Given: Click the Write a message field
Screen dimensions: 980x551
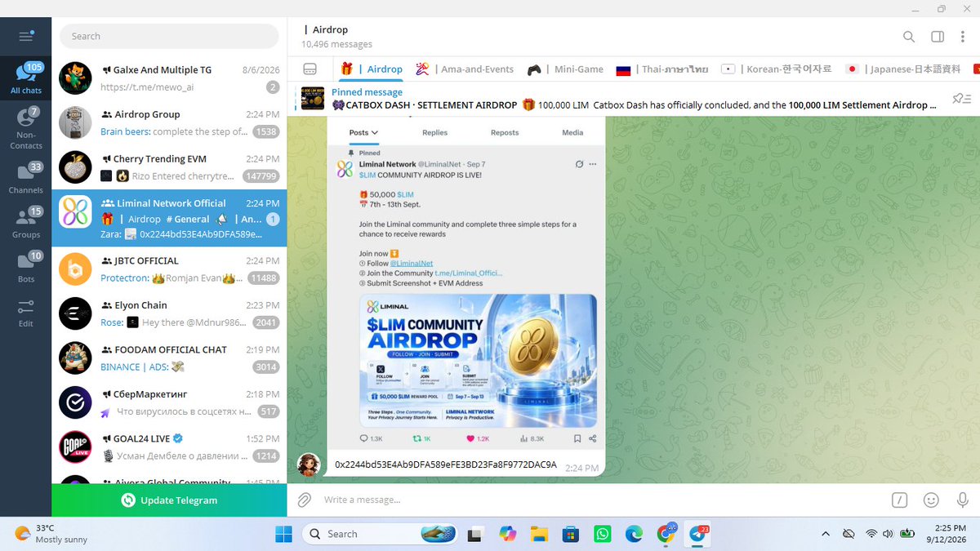Looking at the screenshot, I should (x=600, y=500).
